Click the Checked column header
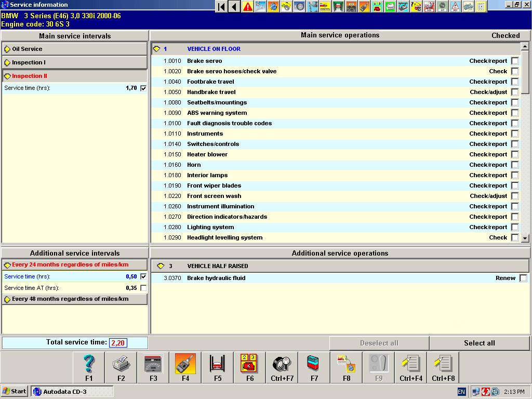The height and width of the screenshot is (399, 532). pos(506,36)
